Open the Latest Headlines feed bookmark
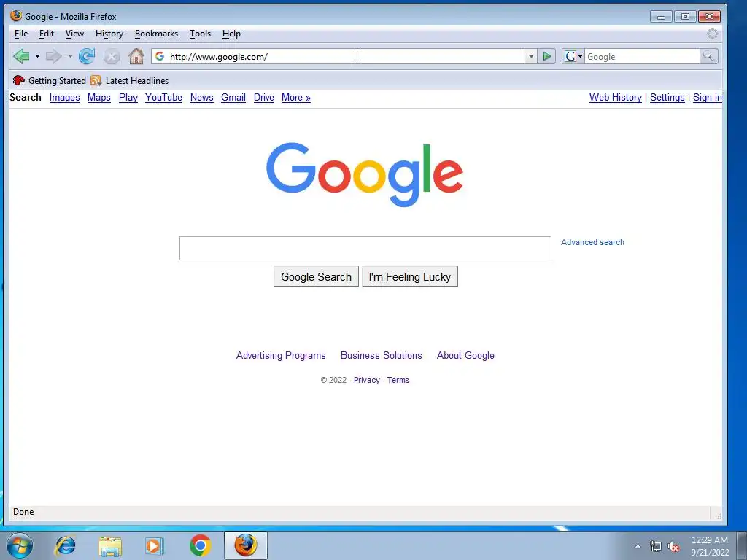 pos(130,80)
